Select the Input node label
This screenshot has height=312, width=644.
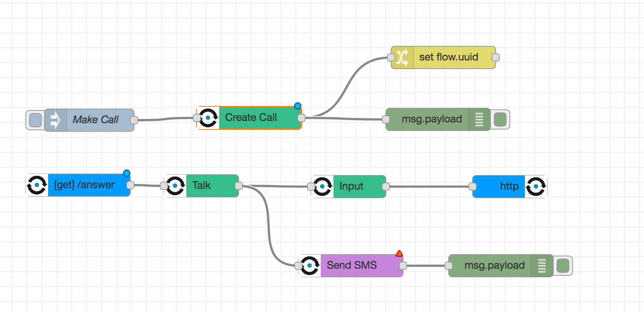click(351, 186)
